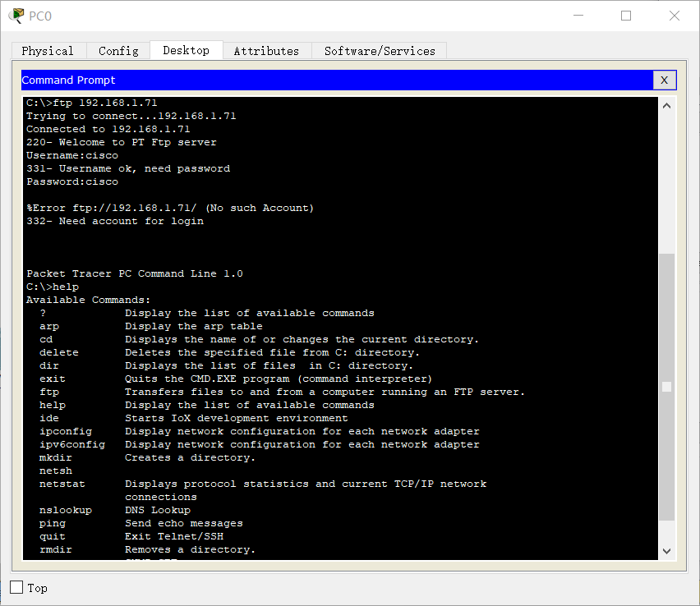Click the 'ipv6config' command entry
This screenshot has height=606, width=700.
point(71,444)
